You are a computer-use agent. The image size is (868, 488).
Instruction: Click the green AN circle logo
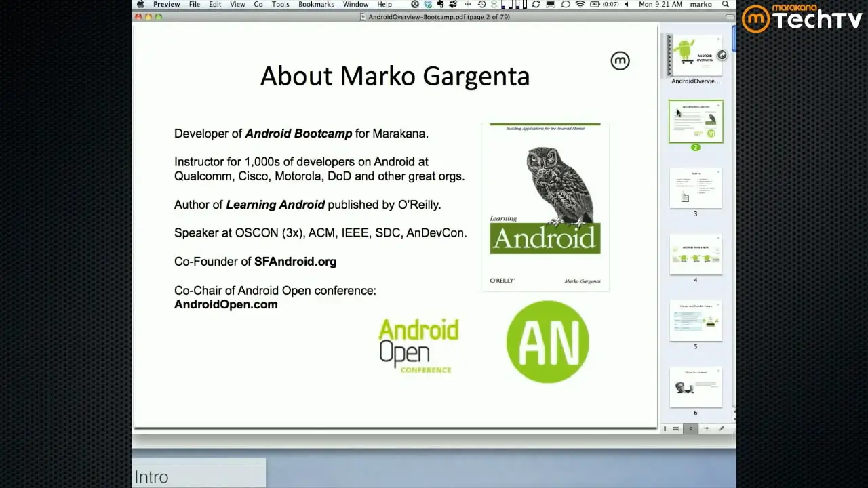click(548, 342)
